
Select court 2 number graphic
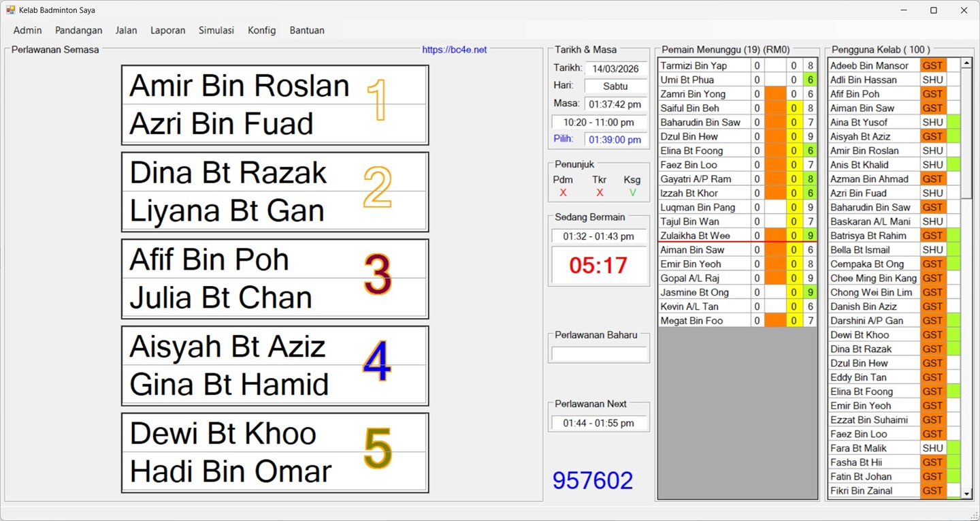point(377,187)
